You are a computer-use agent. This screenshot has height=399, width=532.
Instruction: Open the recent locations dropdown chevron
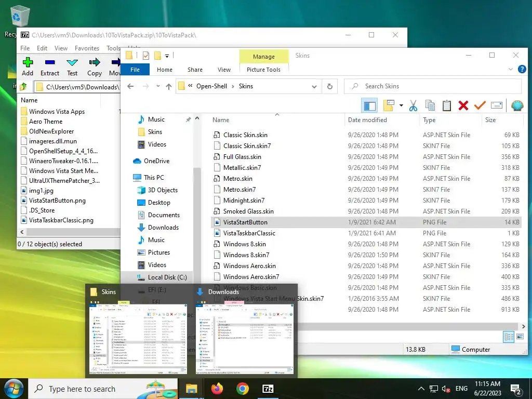coord(158,86)
